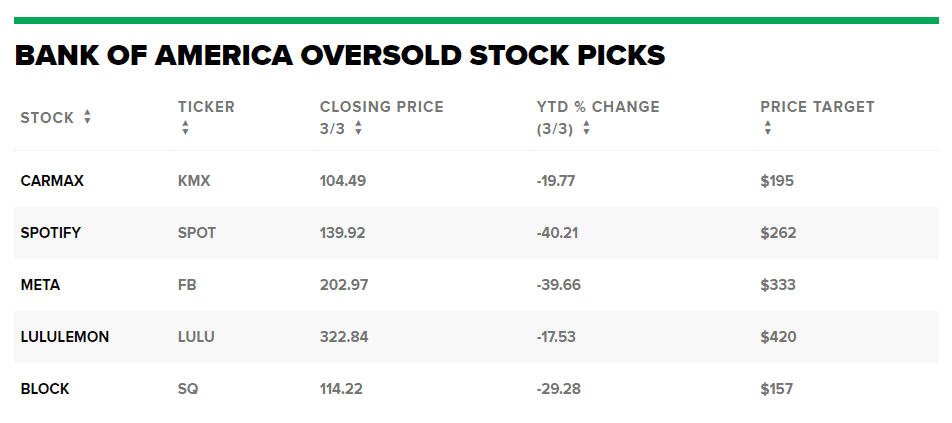Select the LULULEMON stock name

coord(65,337)
